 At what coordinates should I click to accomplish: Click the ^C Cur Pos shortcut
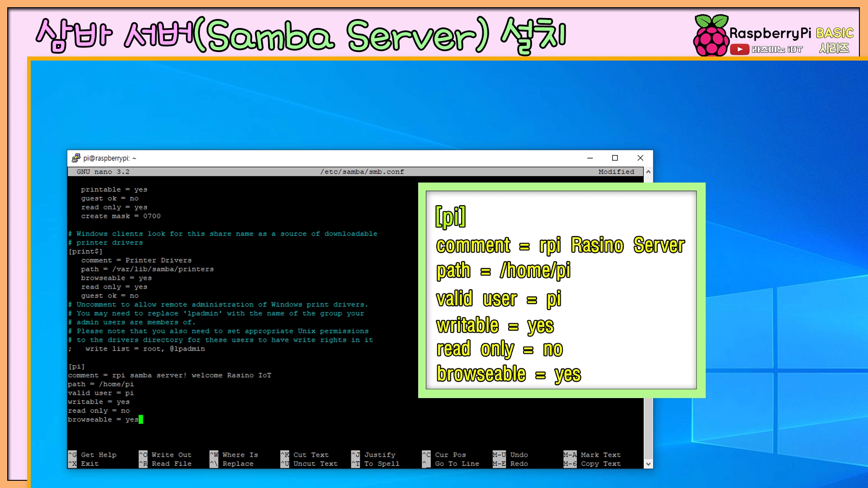click(444, 455)
